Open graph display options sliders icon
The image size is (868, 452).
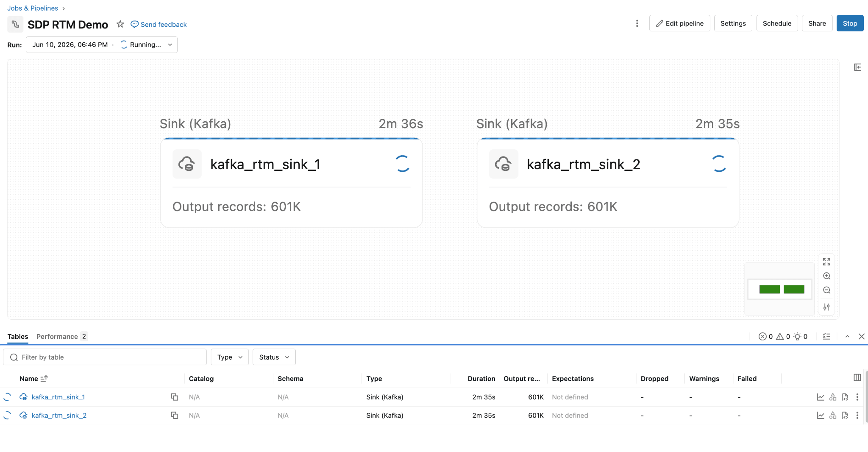pos(826,307)
